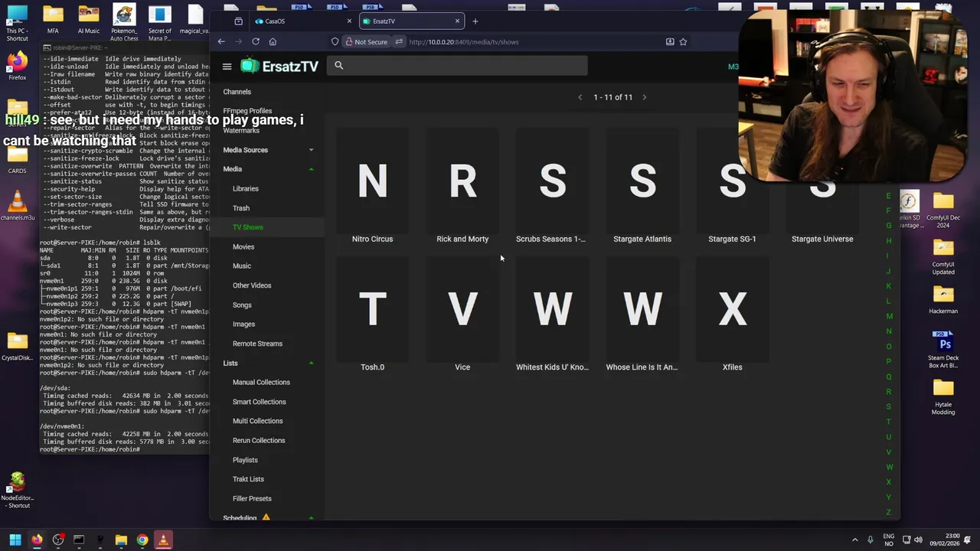
Task: Switch to the CasaOS tab
Action: [x=303, y=21]
